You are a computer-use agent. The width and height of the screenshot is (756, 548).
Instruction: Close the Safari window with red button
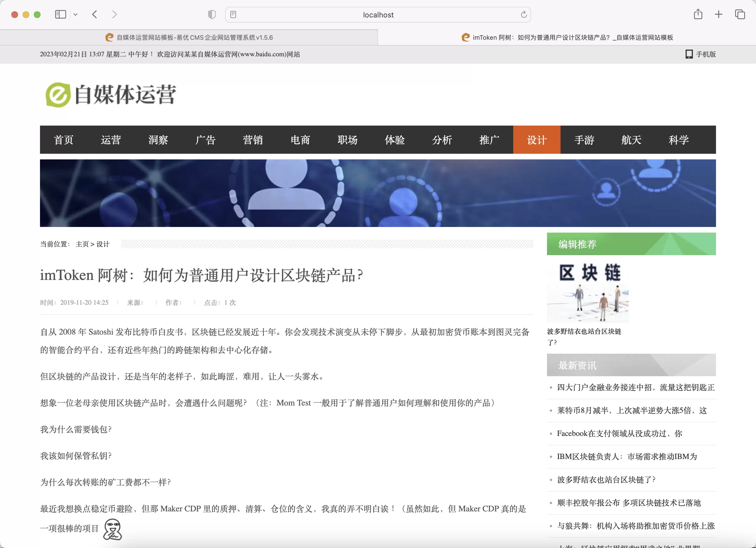(x=15, y=15)
